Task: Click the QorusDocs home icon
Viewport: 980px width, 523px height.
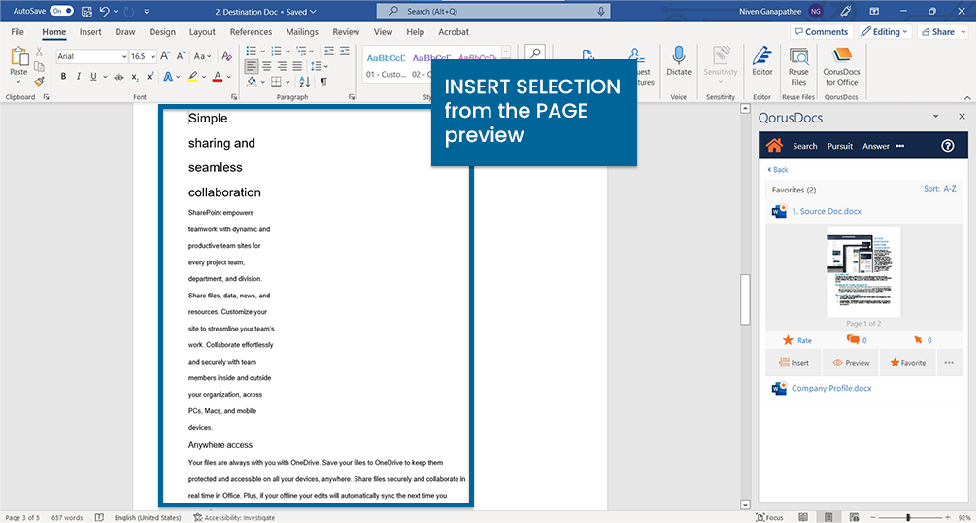Action: click(x=774, y=146)
